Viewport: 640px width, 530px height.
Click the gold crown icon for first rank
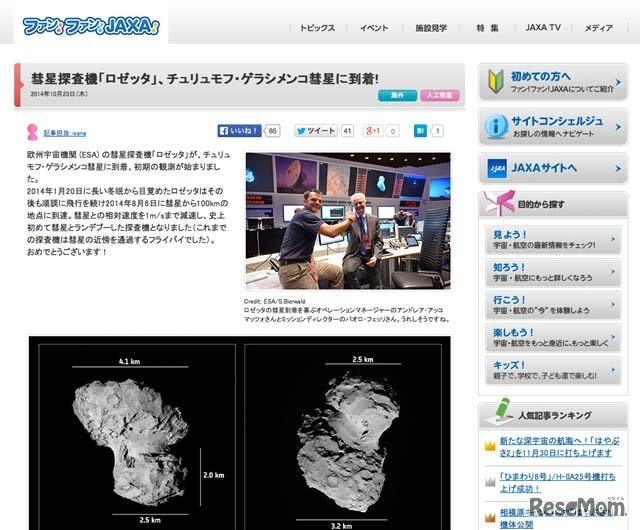[490, 446]
